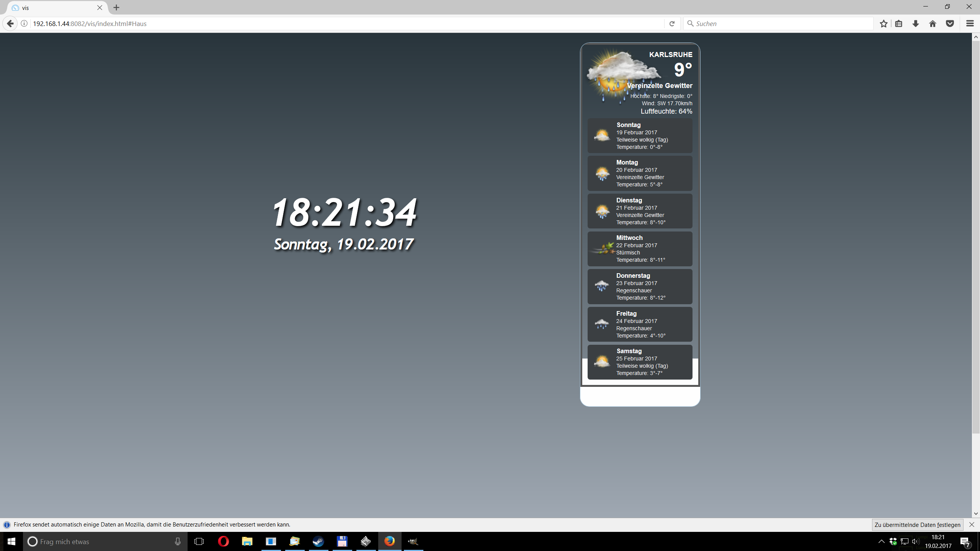
Task: Open the bookmarks library icon
Action: 899,24
